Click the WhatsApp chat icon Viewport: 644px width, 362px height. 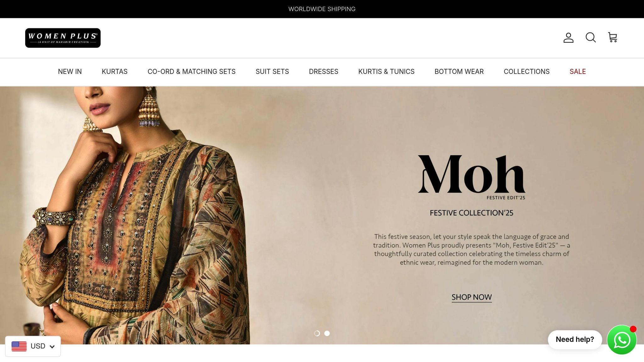click(622, 340)
